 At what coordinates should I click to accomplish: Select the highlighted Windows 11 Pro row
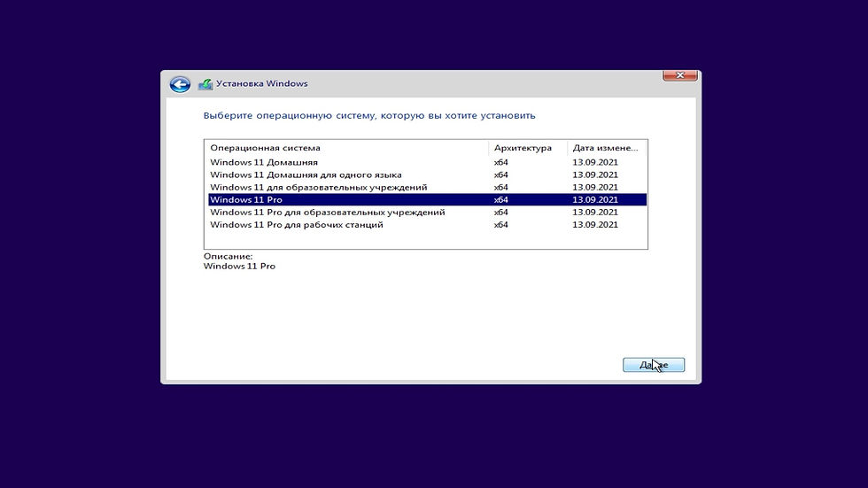click(427, 200)
